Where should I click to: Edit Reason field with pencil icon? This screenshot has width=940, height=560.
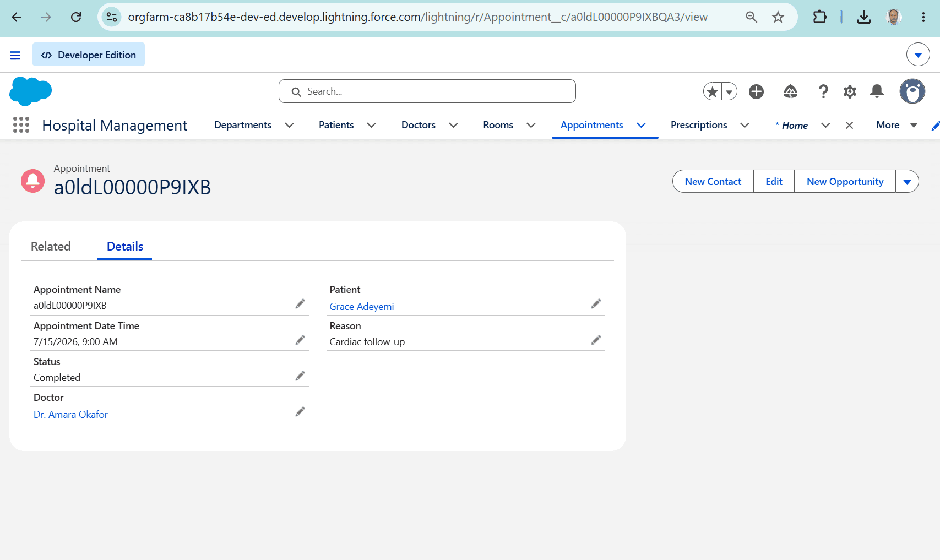596,340
